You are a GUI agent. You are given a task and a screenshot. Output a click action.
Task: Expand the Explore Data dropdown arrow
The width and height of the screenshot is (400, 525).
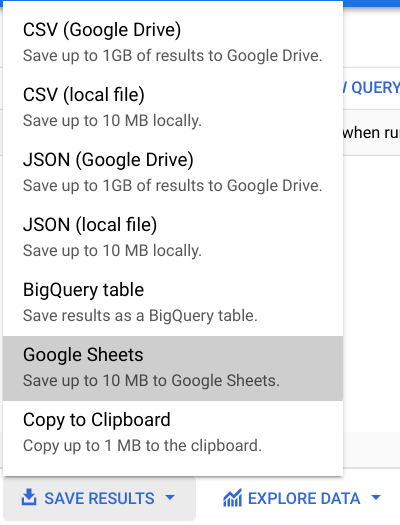[376, 497]
